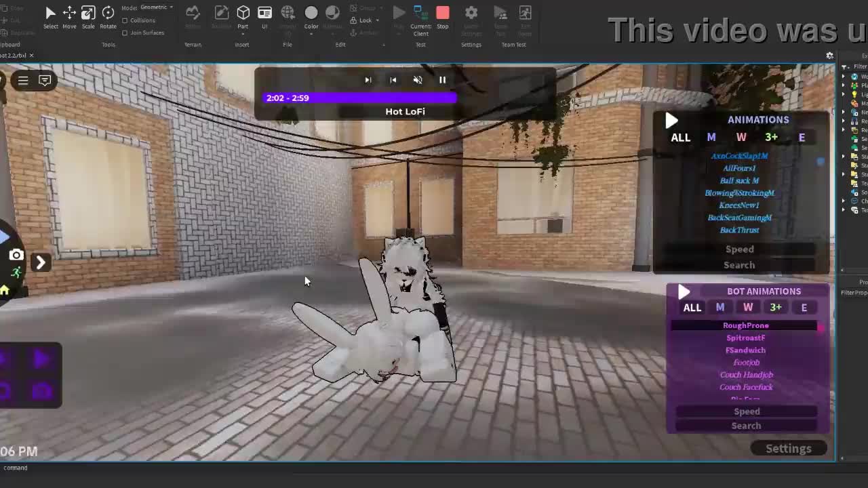Click the camera screenshot icon
This screenshot has height=488, width=868.
point(16,256)
